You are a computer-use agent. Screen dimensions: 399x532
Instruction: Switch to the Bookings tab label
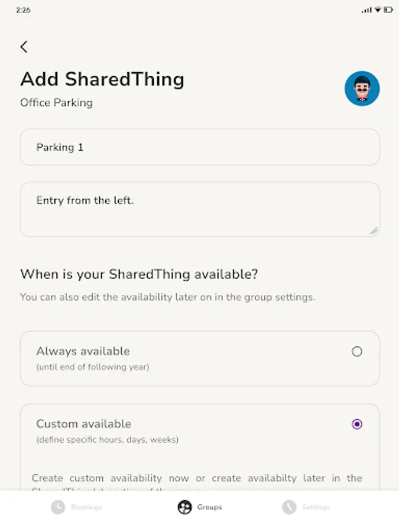(87, 507)
